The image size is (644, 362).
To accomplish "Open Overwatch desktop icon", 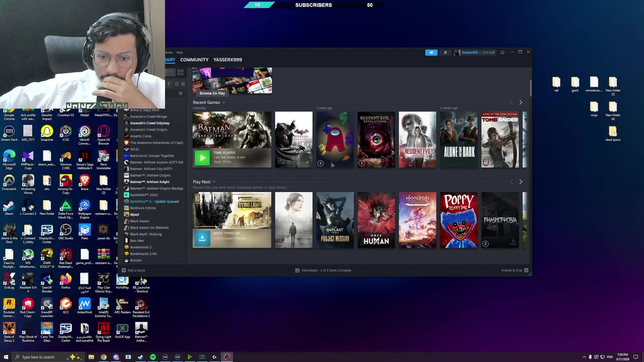I will (x=9, y=182).
